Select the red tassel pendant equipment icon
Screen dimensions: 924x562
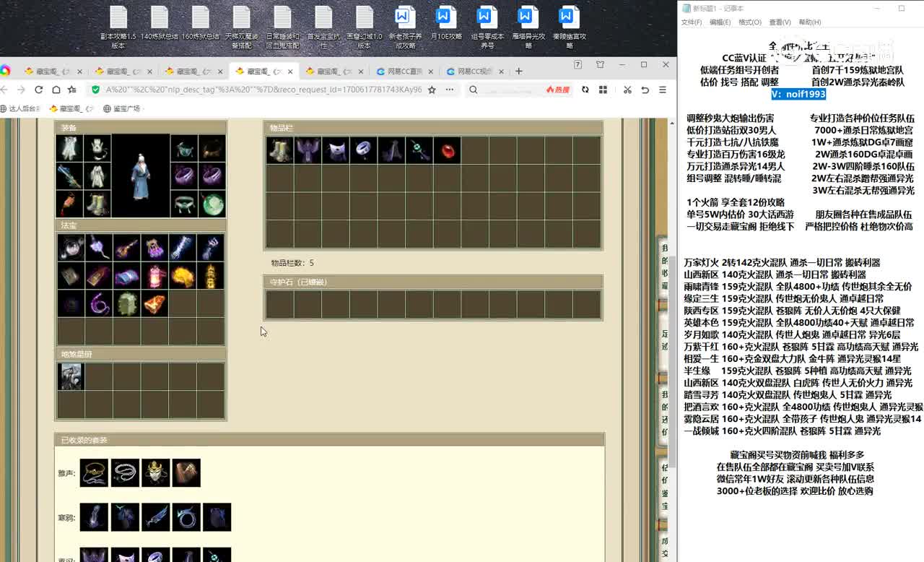pos(70,203)
